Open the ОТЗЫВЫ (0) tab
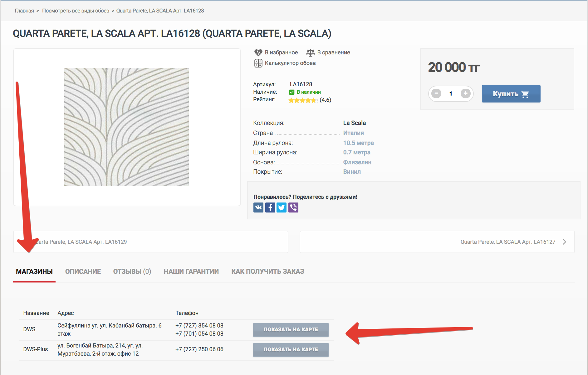588x375 pixels. coord(132,271)
